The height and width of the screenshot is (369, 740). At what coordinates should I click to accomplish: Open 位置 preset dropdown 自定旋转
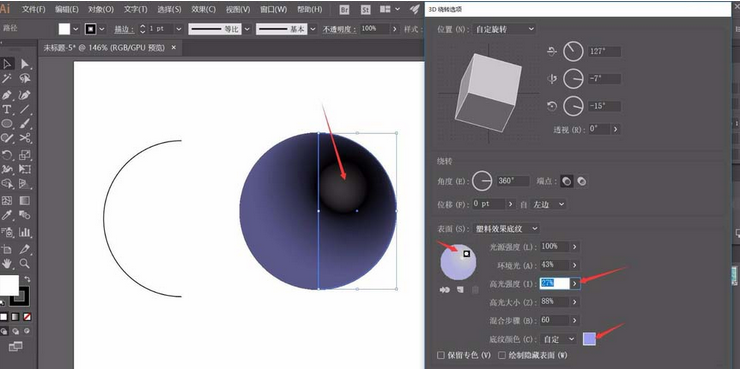[504, 29]
